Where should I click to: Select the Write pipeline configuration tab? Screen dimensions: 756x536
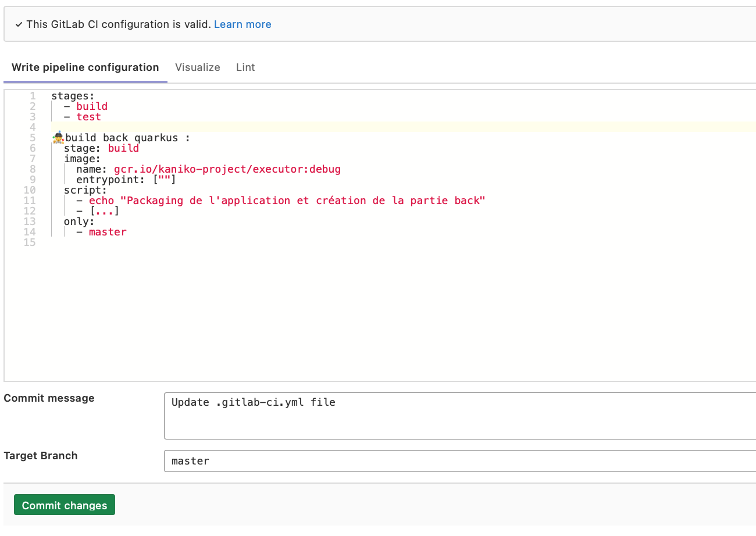[x=85, y=67]
